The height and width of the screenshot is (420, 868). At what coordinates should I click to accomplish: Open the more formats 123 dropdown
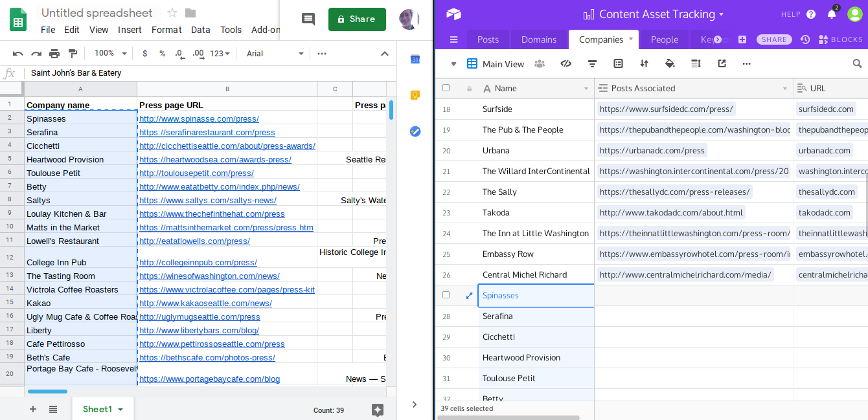point(220,54)
